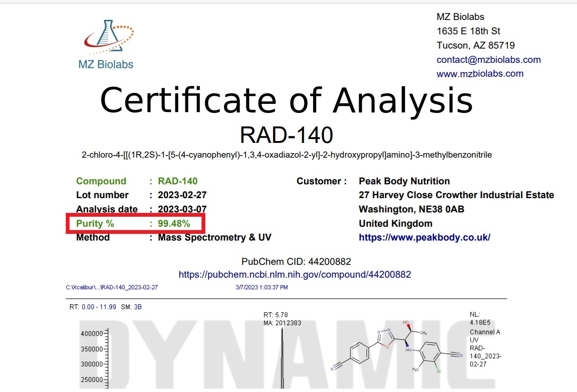Viewport: 577px width, 392px height.
Task: Select the 'PubChem CID: 44200882' text
Action: pyautogui.click(x=296, y=261)
